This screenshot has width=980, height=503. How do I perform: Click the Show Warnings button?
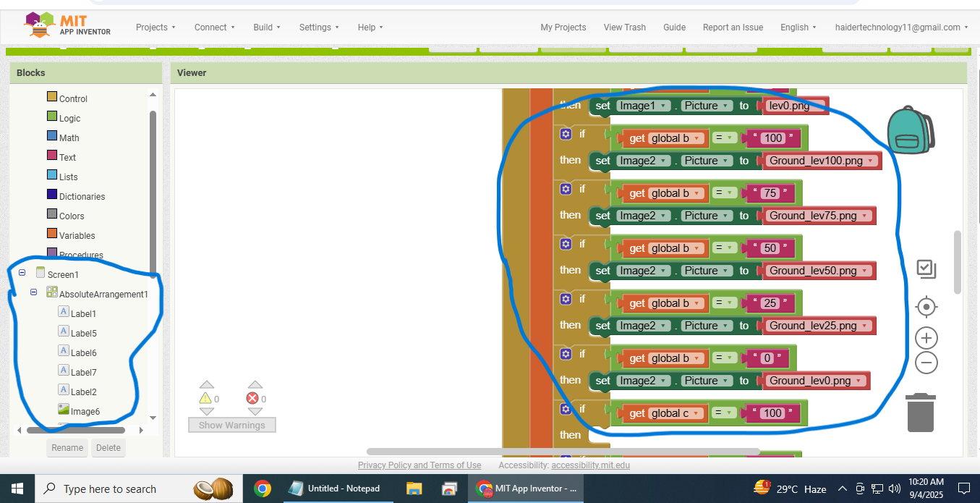tap(232, 425)
